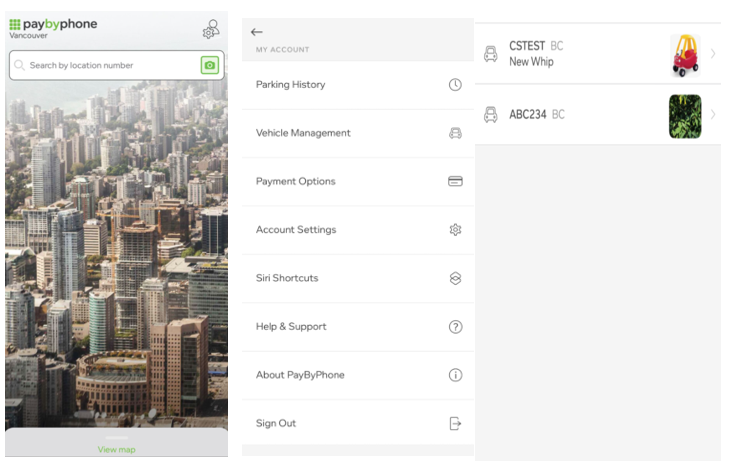Tap the green camera scan icon

(210, 65)
